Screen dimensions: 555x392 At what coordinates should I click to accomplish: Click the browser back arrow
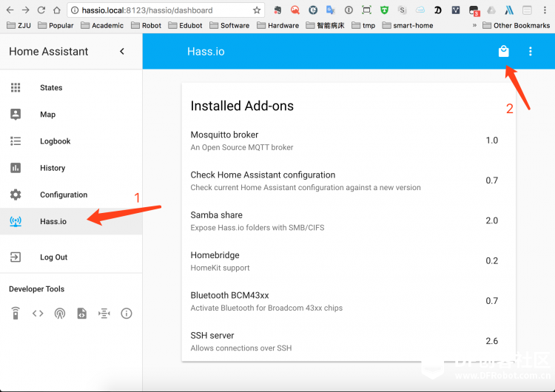pyautogui.click(x=10, y=10)
